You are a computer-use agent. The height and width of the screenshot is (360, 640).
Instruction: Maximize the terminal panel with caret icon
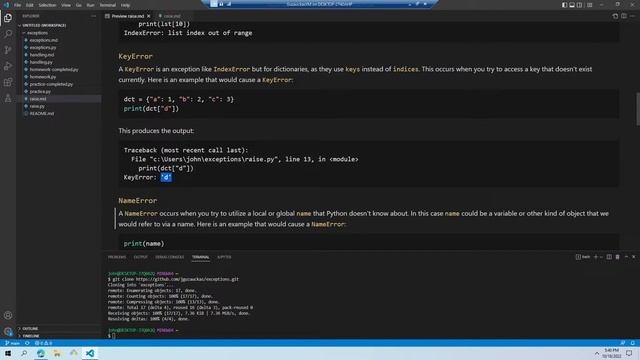[626, 257]
